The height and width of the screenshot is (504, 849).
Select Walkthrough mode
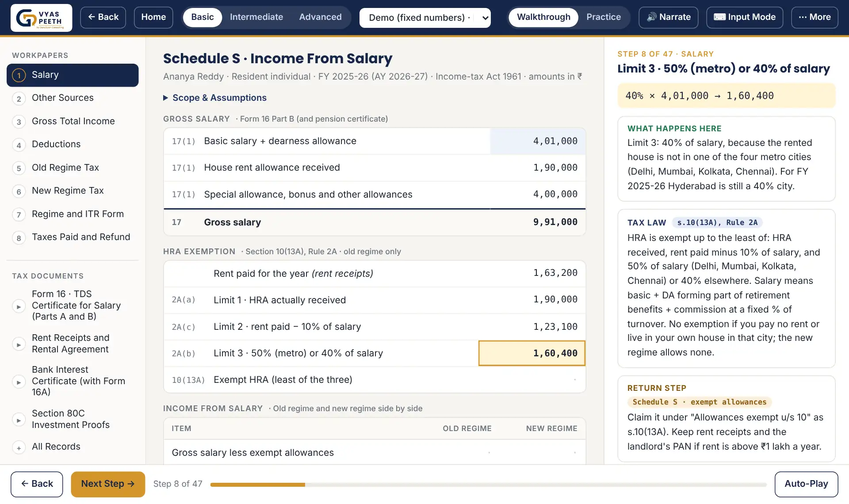543,17
